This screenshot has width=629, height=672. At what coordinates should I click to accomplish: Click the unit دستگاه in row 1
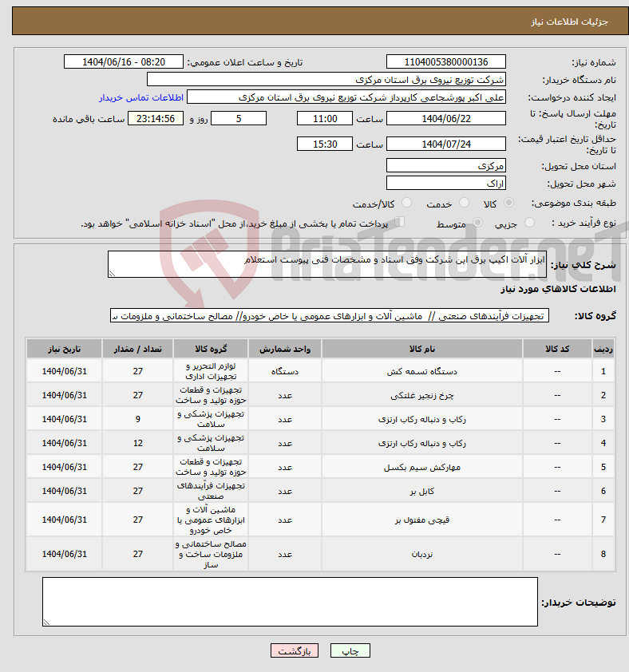pyautogui.click(x=285, y=372)
